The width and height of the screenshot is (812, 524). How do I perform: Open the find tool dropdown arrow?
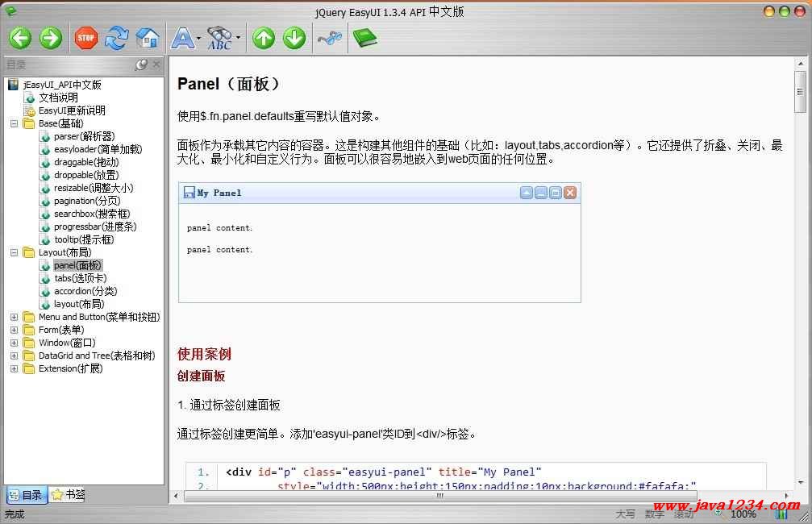coord(238,38)
